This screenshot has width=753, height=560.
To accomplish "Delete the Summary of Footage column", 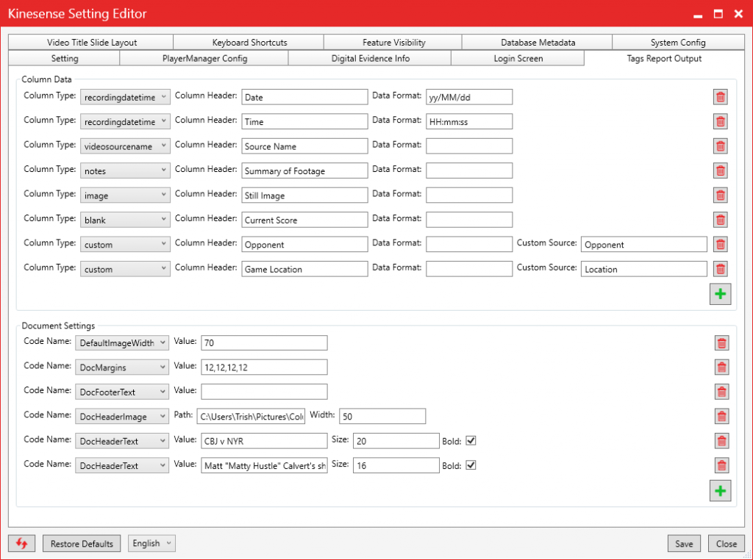I will (x=721, y=170).
